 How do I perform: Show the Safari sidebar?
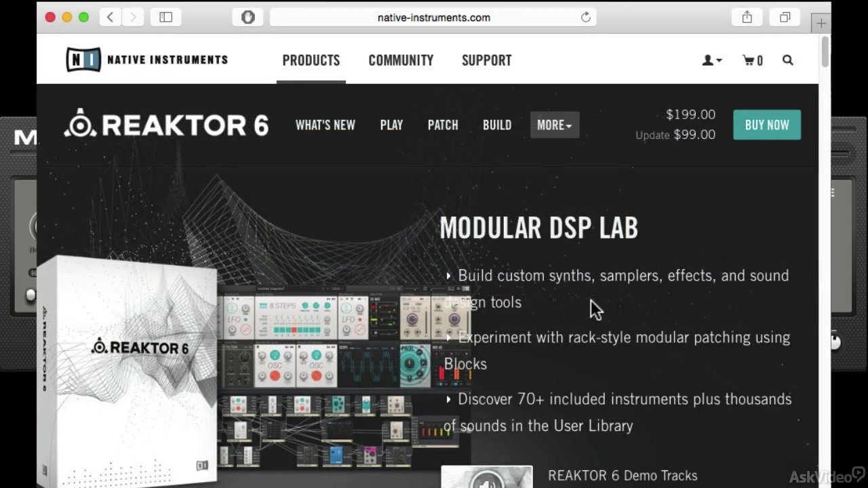point(165,17)
